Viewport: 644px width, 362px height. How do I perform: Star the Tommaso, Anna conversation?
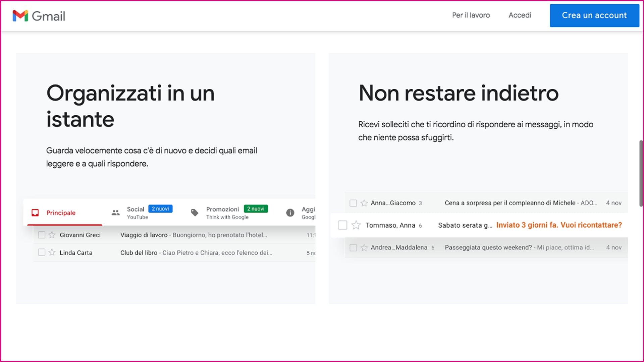(x=356, y=225)
